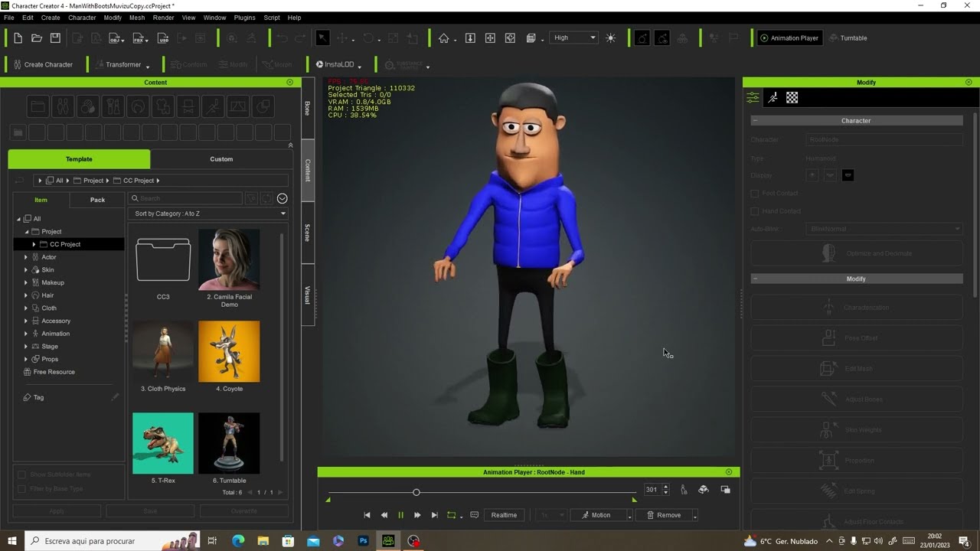
Task: Create a new project file
Action: (x=18, y=38)
